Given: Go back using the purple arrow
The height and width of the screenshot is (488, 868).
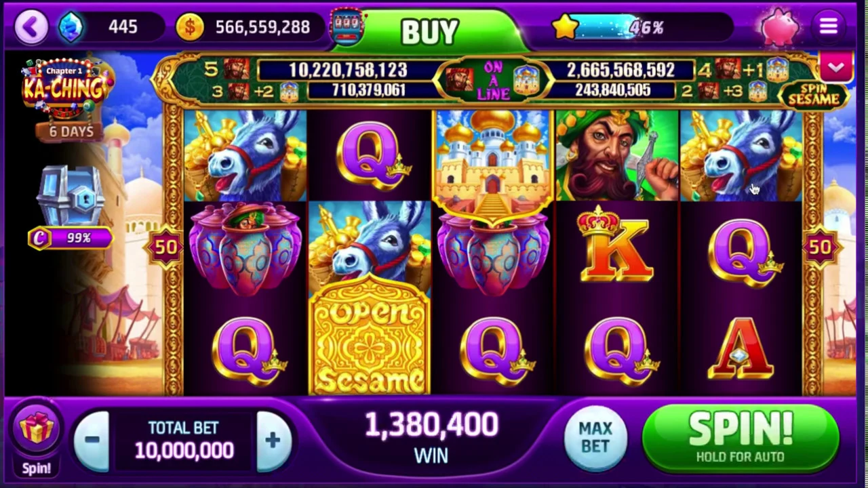Looking at the screenshot, I should [x=31, y=27].
